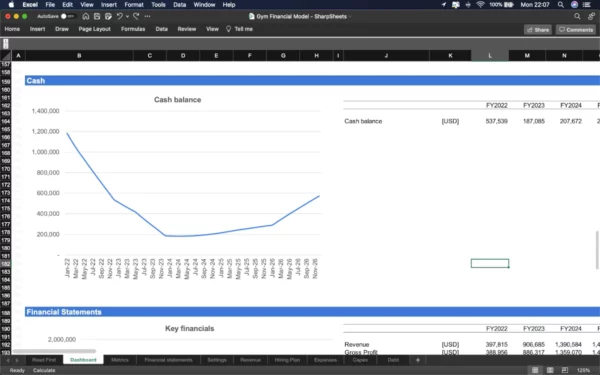Open Siri from the menu bar
Viewport: 600px width, 375px height.
tap(574, 5)
